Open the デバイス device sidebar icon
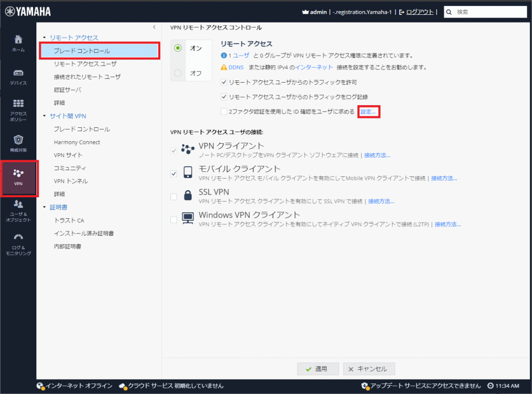The height and width of the screenshot is (394, 532). click(18, 73)
